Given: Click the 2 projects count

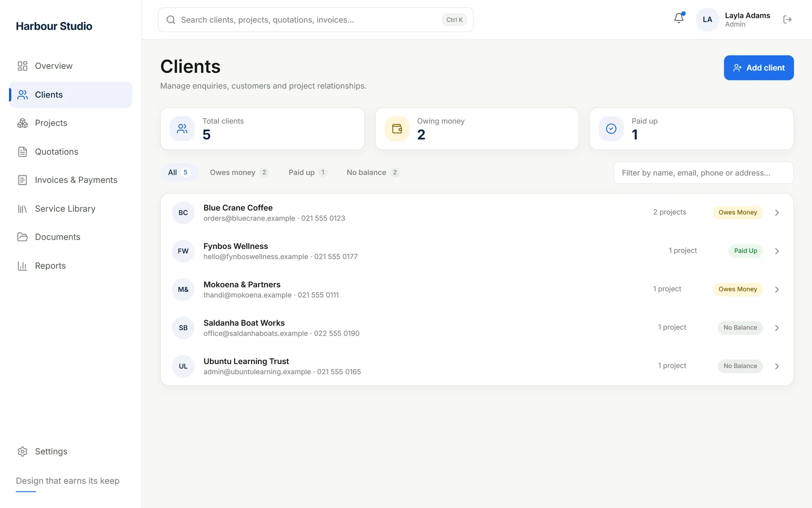Looking at the screenshot, I should coord(669,212).
